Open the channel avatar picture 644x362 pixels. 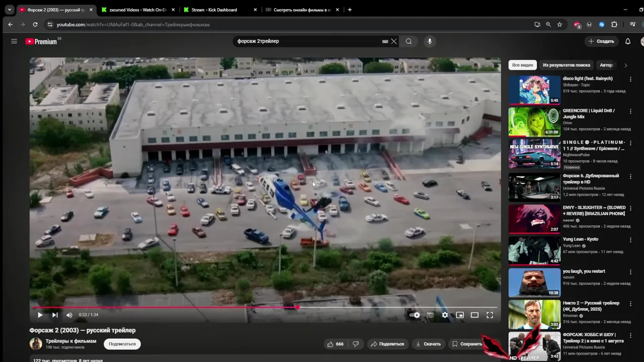(x=36, y=344)
